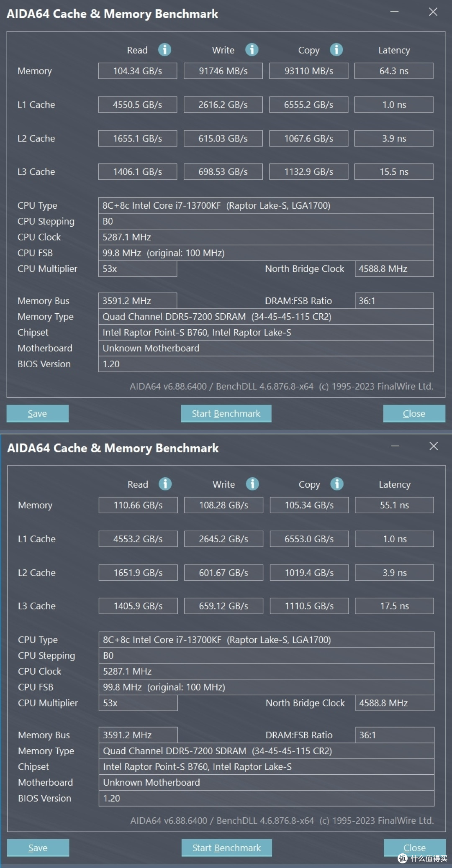
Task: Click DRAM:FSB Ratio 36:1 in upper window
Action: [x=394, y=301]
